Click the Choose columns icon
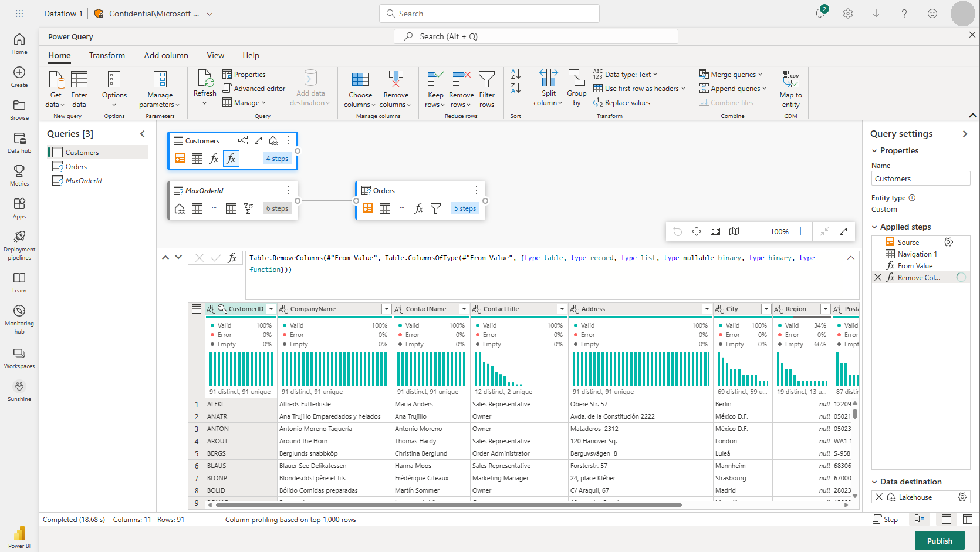Viewport: 980px width, 552px height. (x=360, y=80)
